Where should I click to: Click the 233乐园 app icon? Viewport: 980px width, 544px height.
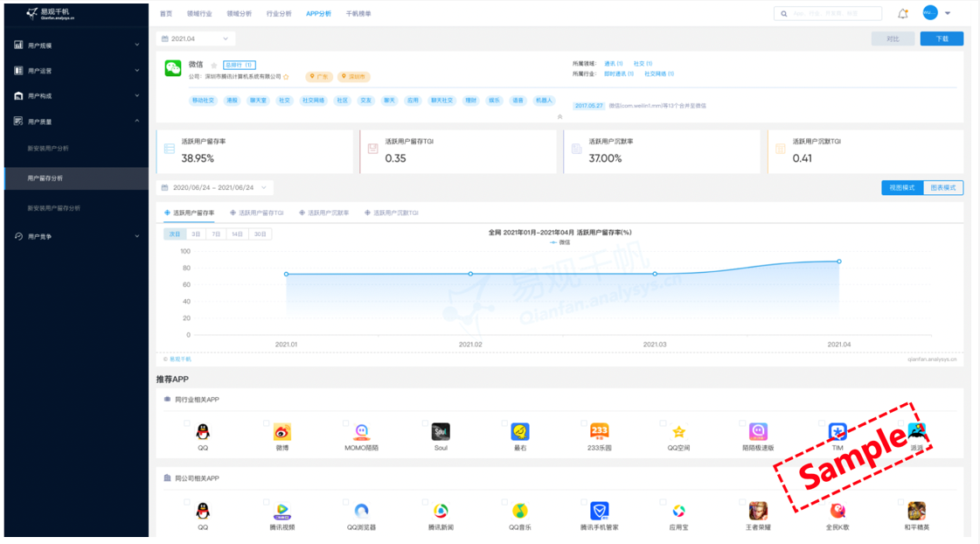(599, 431)
